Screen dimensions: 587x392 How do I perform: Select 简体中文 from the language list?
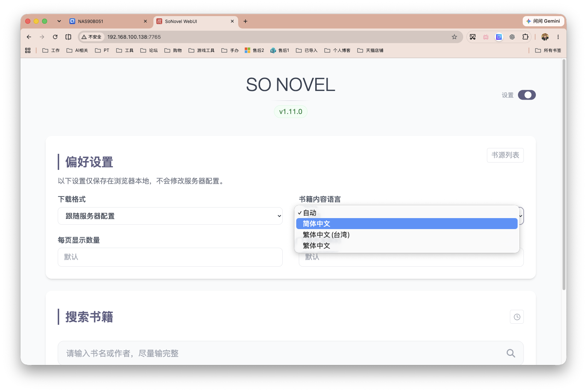click(407, 224)
